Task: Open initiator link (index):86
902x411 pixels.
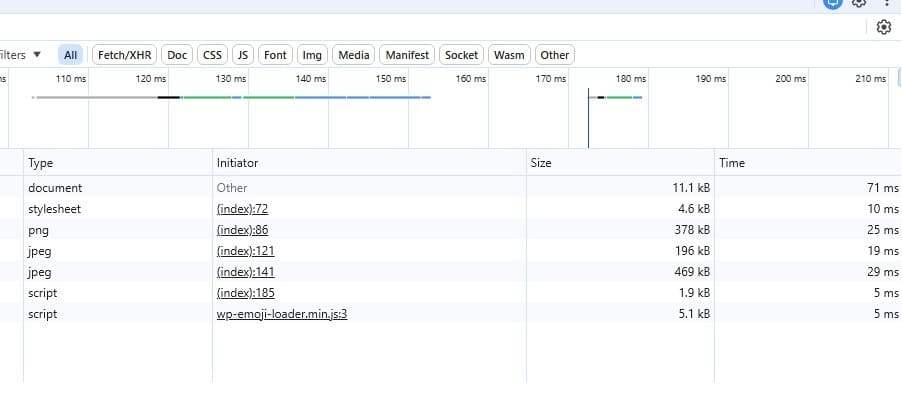Action: click(x=242, y=230)
